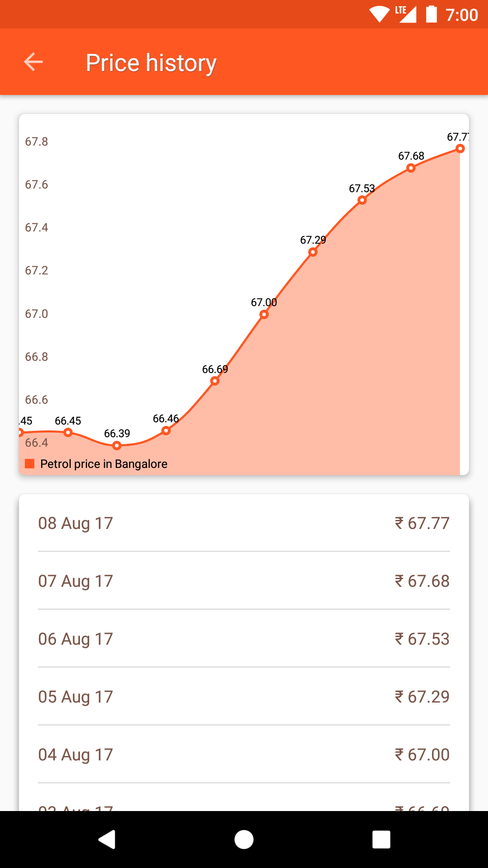Image resolution: width=488 pixels, height=868 pixels.
Task: Open the 08 Aug 17 price row
Action: (244, 523)
